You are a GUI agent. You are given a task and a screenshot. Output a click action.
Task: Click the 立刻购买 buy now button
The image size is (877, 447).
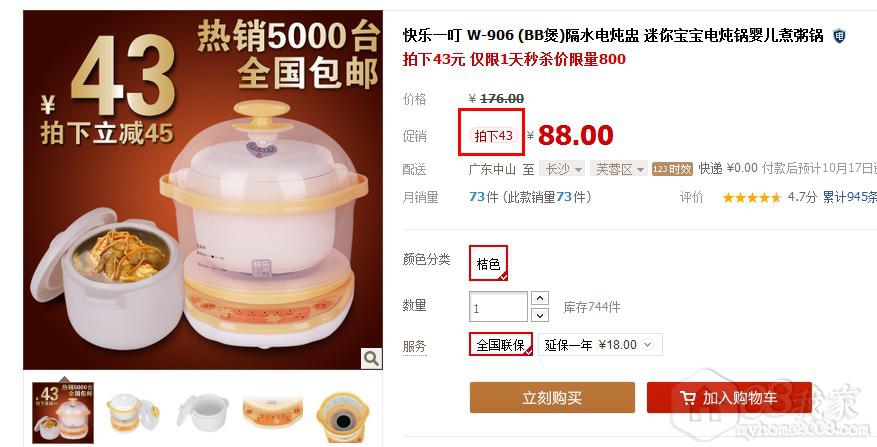[552, 398]
